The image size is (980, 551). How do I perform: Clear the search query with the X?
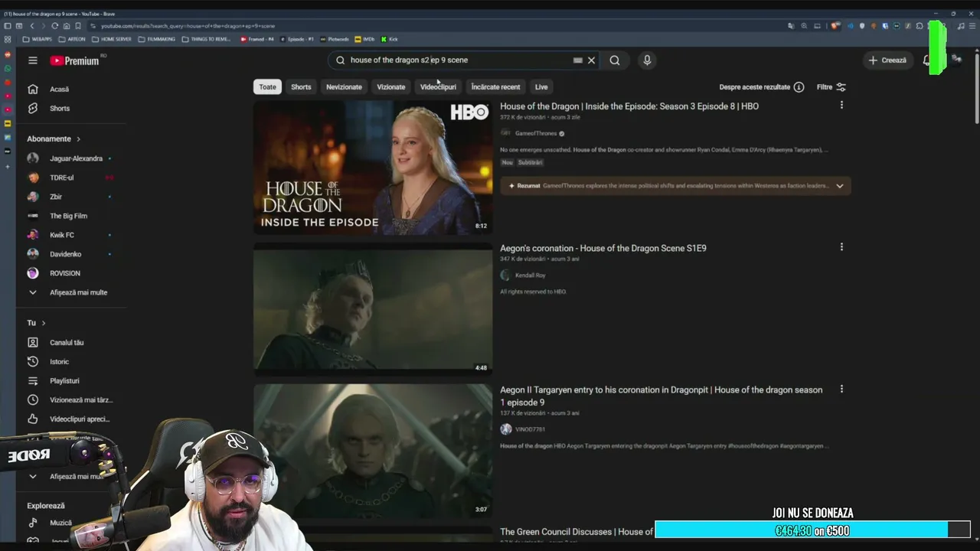(591, 60)
